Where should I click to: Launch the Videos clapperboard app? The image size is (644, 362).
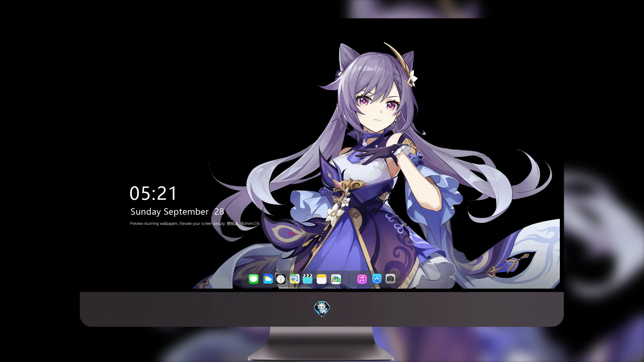pos(308,279)
